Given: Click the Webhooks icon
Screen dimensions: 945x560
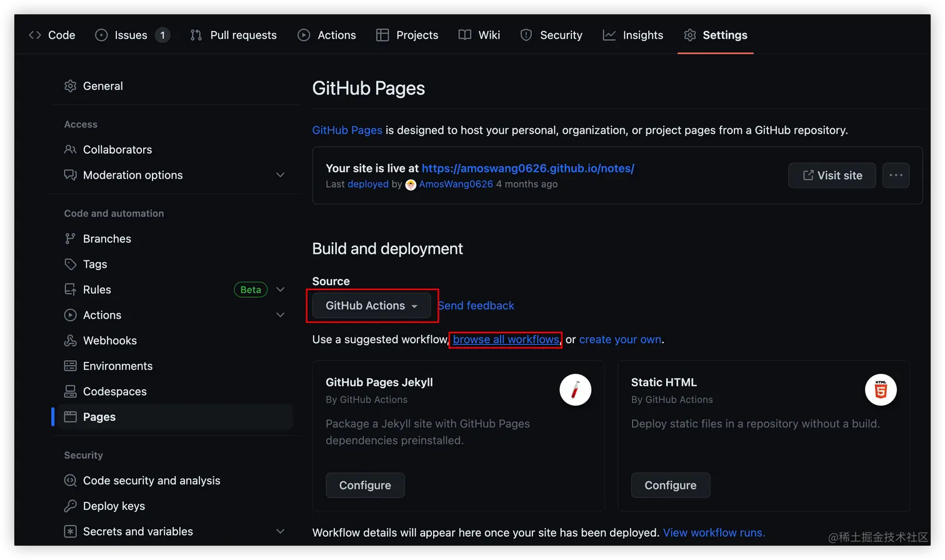Looking at the screenshot, I should point(71,341).
